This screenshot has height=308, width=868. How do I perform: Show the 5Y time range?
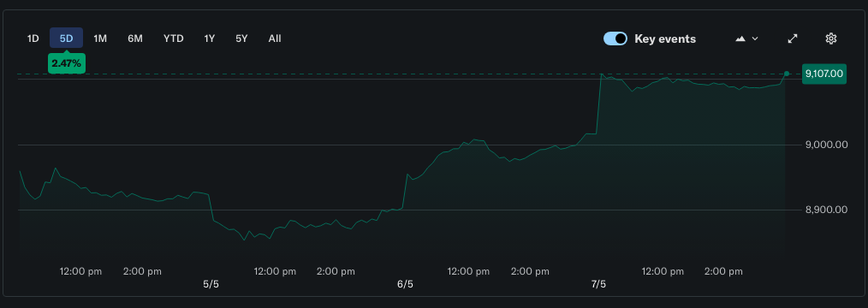(241, 38)
